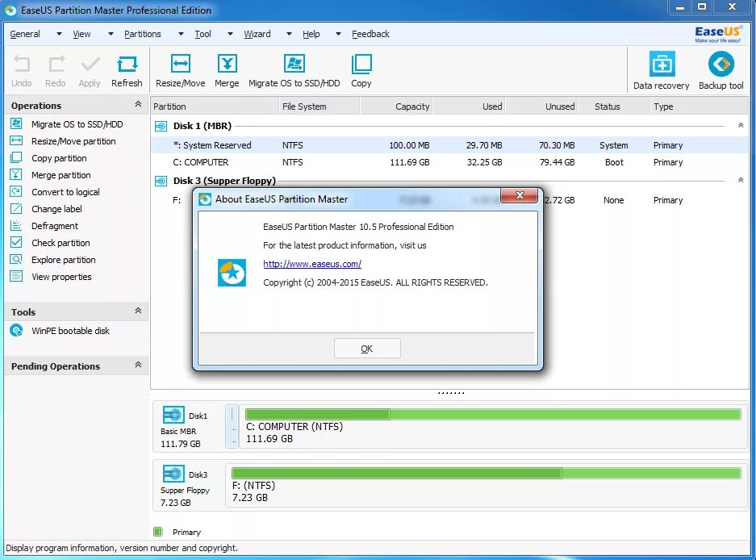Screen dimensions: 756x560
Task: Visit the http://www.easeus.com/ link
Action: tap(312, 264)
